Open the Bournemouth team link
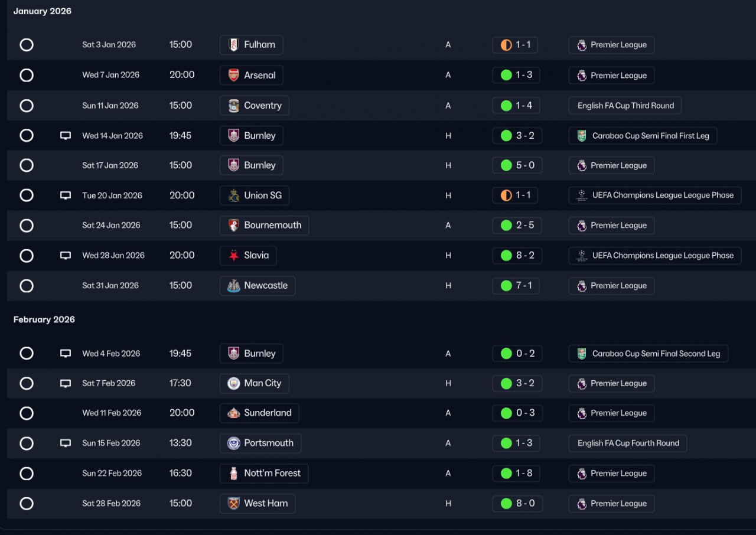This screenshot has width=756, height=535. point(272,225)
